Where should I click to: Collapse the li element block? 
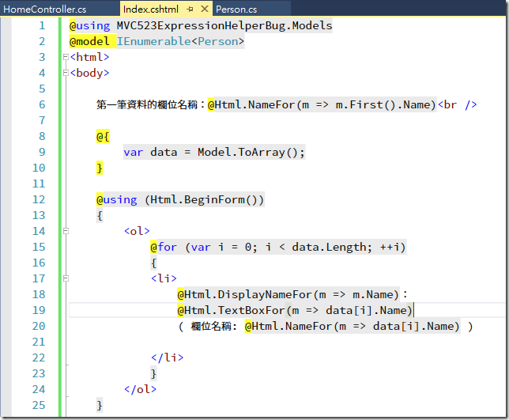click(x=66, y=278)
